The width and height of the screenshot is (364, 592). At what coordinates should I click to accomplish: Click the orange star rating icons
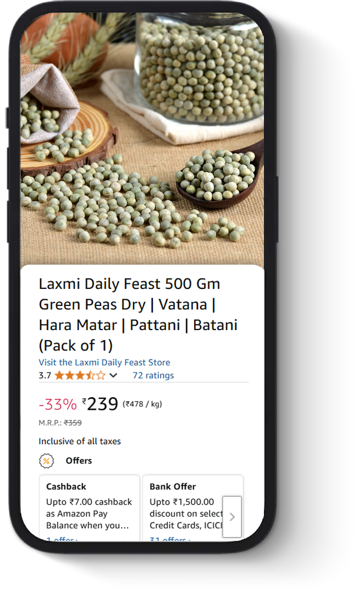pos(80,376)
